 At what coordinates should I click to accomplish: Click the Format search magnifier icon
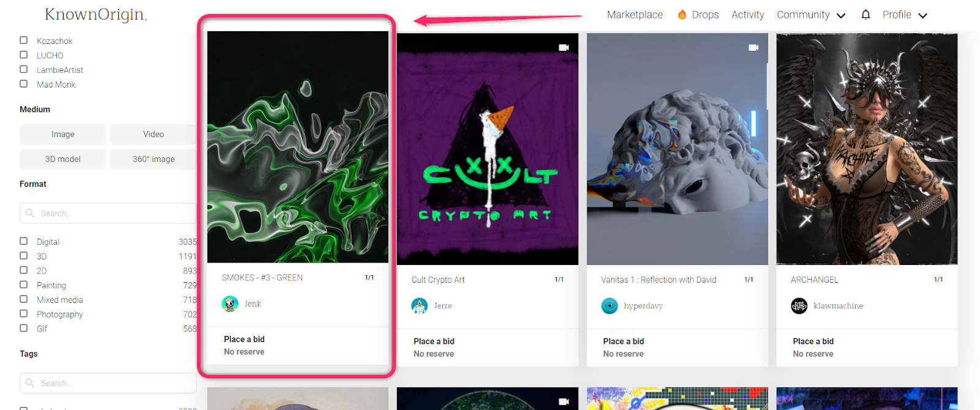(30, 213)
